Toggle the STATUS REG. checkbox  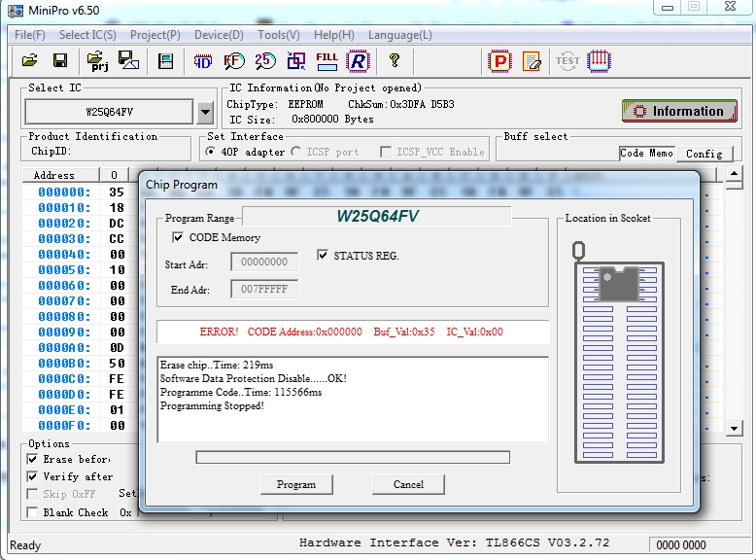click(323, 255)
